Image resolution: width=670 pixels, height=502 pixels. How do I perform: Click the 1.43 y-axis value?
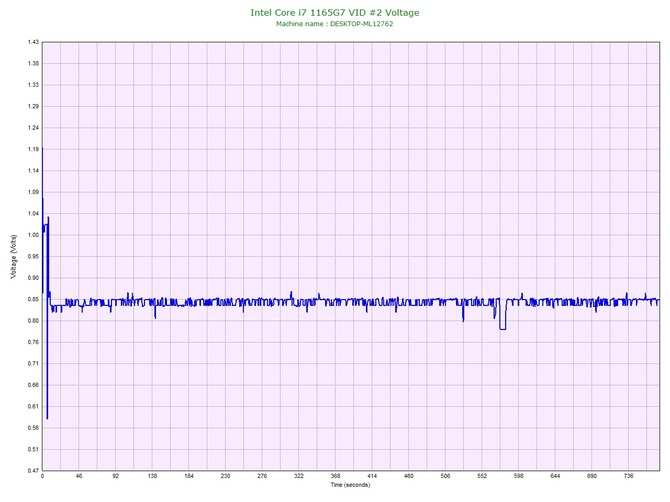click(33, 42)
